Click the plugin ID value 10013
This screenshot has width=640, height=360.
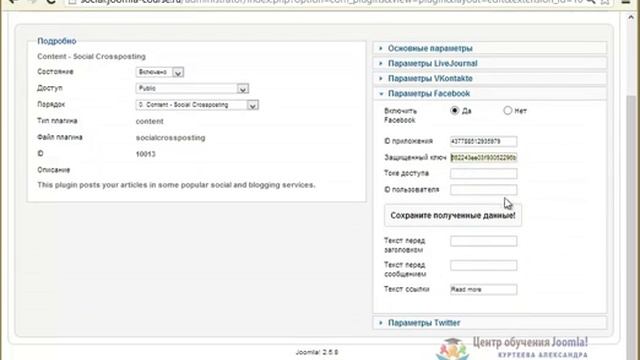(x=146, y=154)
